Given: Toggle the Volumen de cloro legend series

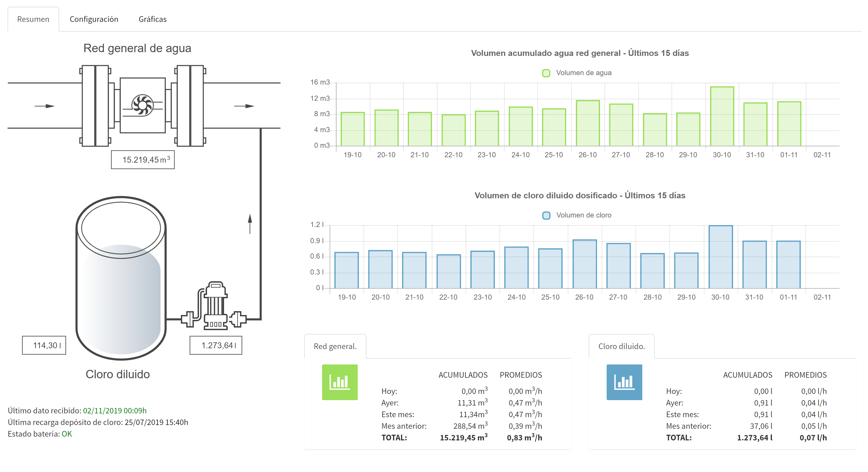Looking at the screenshot, I should tap(577, 215).
